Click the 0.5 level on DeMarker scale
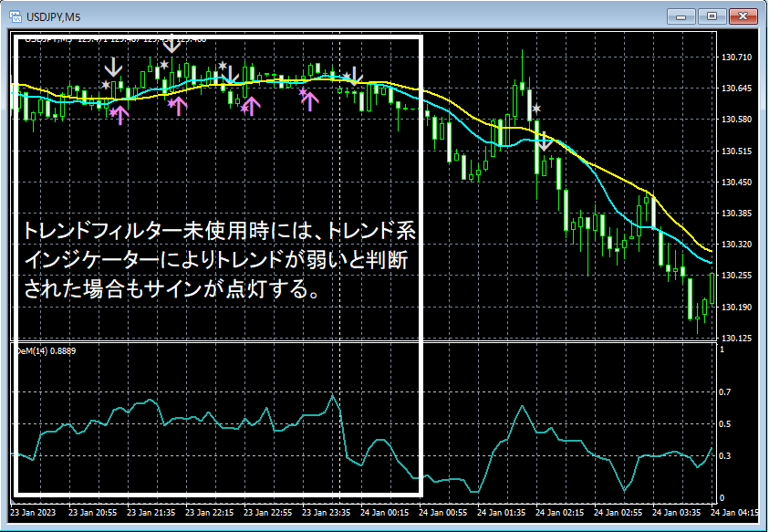 pyautogui.click(x=725, y=424)
